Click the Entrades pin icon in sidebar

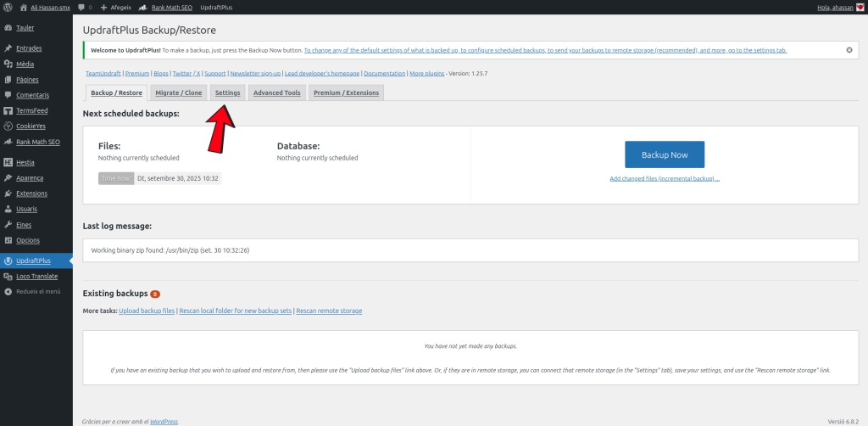[8, 48]
